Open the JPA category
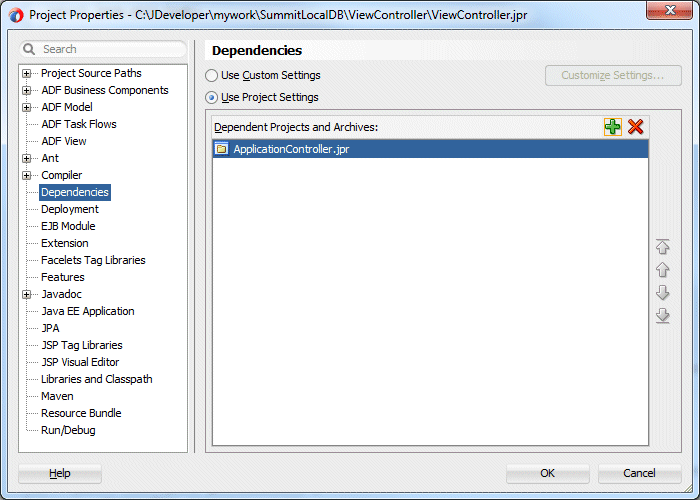The image size is (700, 500). click(x=50, y=328)
